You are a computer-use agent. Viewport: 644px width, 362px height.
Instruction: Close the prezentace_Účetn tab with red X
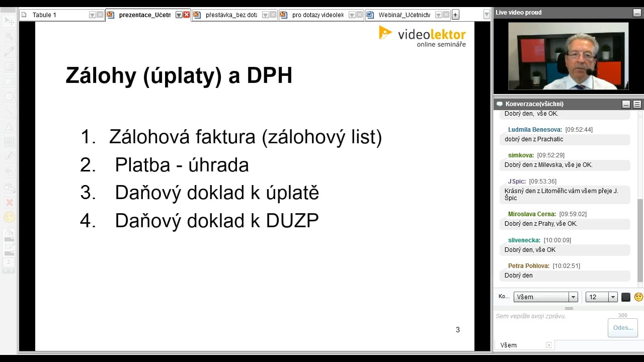(x=187, y=15)
